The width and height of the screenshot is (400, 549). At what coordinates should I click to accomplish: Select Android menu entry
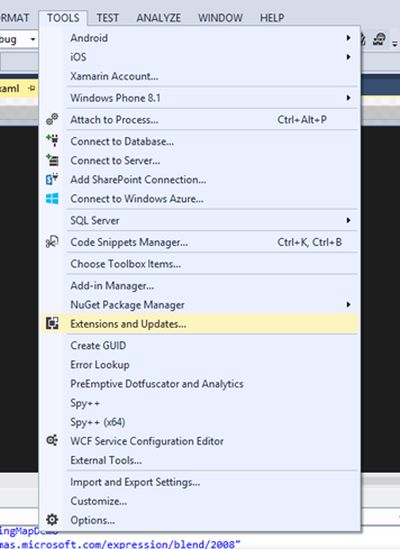[x=200, y=38]
